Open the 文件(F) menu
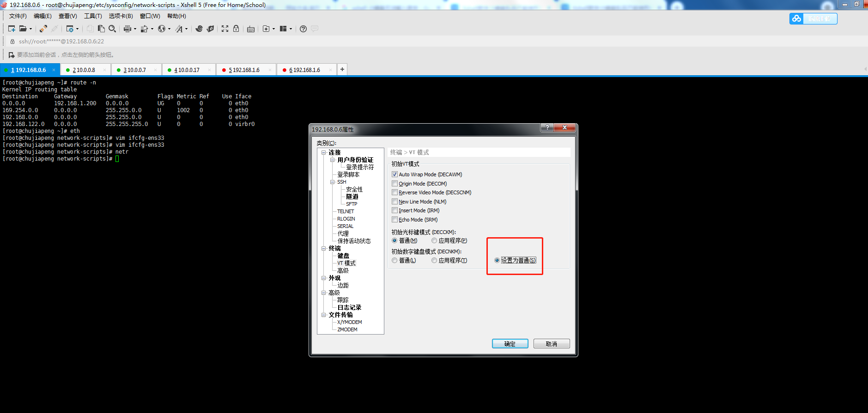 18,16
